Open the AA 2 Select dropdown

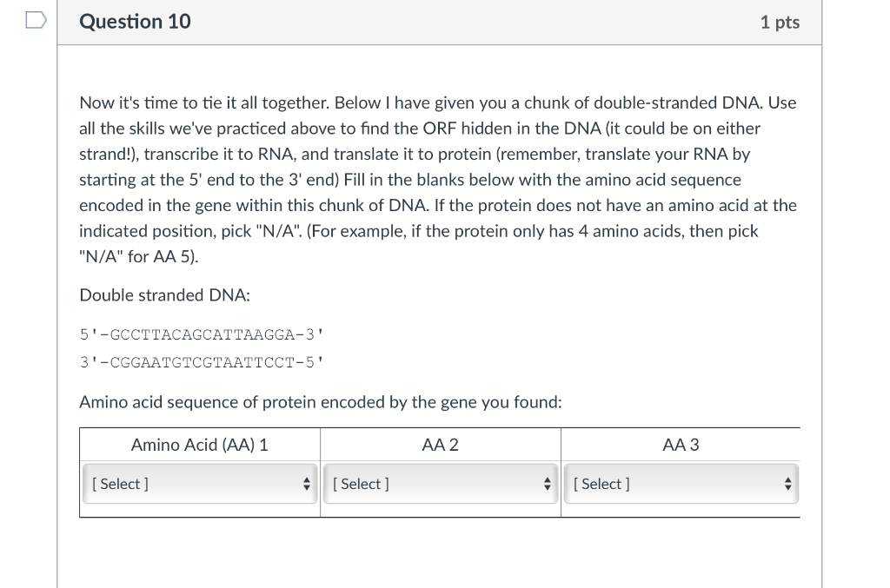click(x=441, y=484)
